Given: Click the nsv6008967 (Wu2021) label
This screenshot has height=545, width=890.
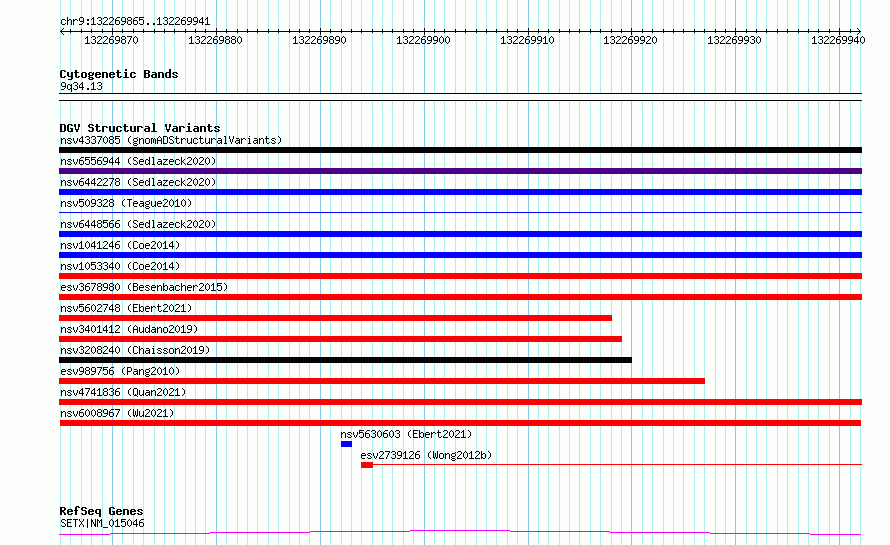Looking at the screenshot, I should pos(117,413).
